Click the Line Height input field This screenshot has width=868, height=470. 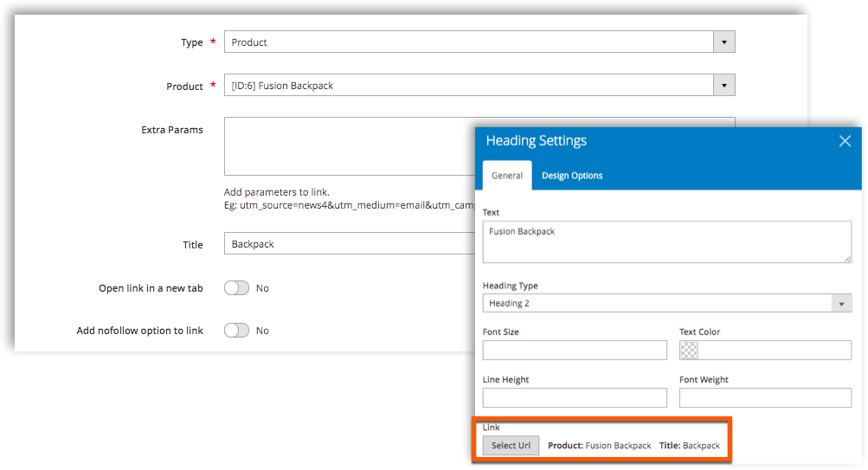click(575, 397)
